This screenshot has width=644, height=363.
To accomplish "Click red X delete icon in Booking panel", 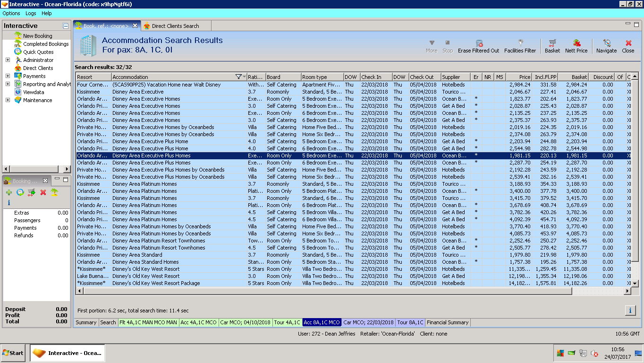I will point(43,192).
